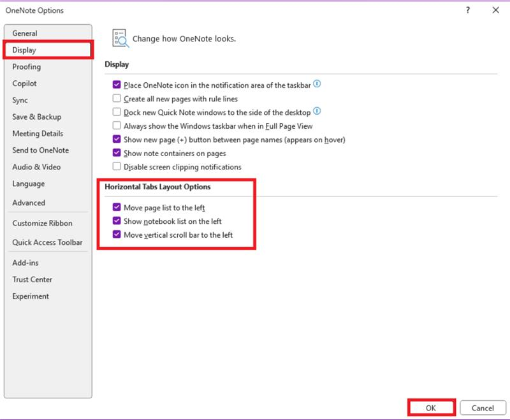Click the bold Display section heading

[x=117, y=64]
